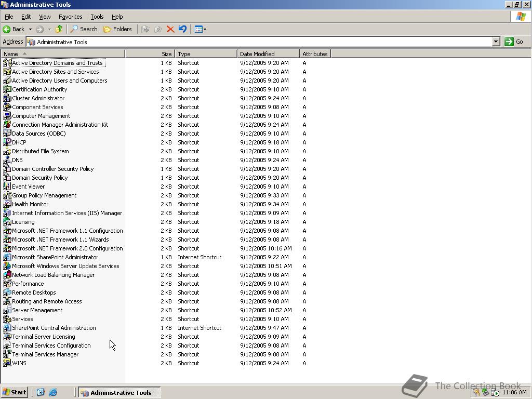The image size is (532, 399).
Task: Open the Help menu
Action: [x=117, y=17]
